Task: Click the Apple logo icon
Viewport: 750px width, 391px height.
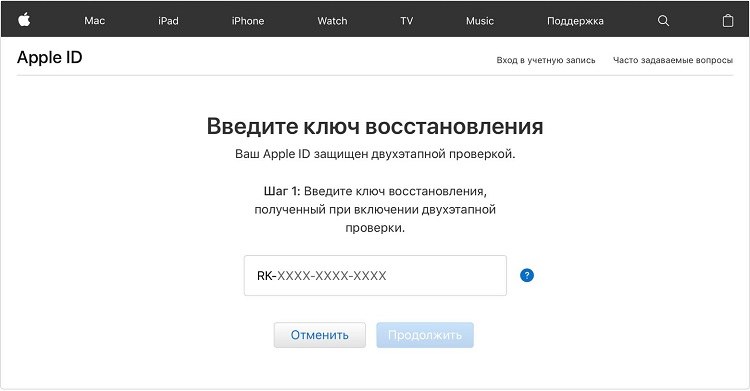Action: pyautogui.click(x=24, y=20)
